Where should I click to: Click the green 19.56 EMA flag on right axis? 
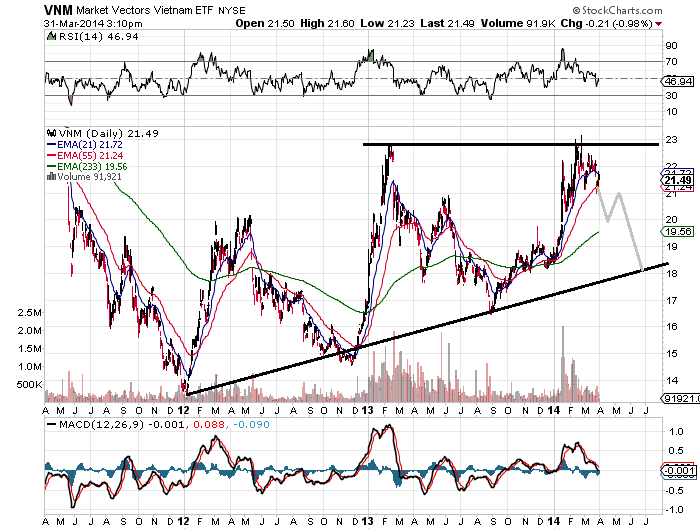point(678,231)
